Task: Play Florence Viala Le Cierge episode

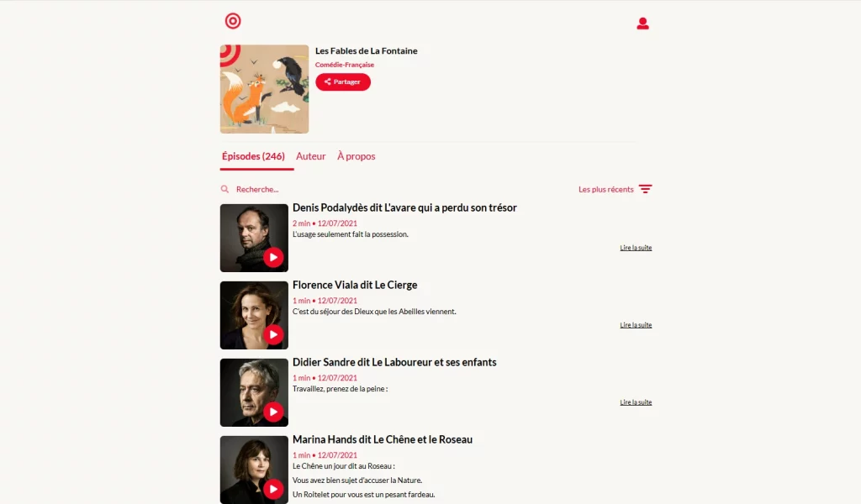Action: [273, 334]
